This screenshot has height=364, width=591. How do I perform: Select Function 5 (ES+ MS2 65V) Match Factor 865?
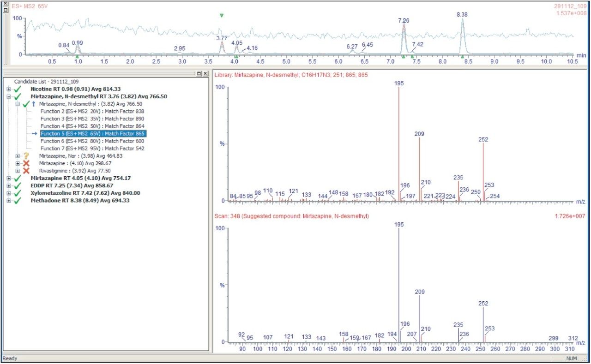pos(93,134)
